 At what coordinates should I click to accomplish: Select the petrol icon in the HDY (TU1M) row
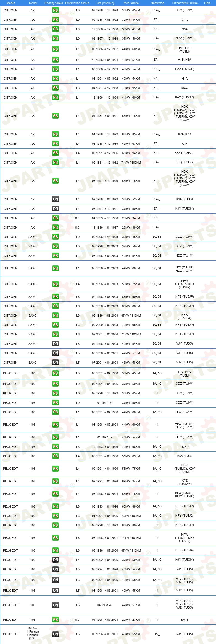pos(55,437)
